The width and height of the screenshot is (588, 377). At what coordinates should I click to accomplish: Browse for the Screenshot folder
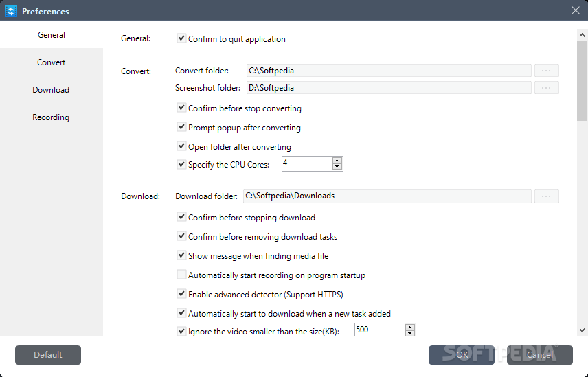pos(546,88)
